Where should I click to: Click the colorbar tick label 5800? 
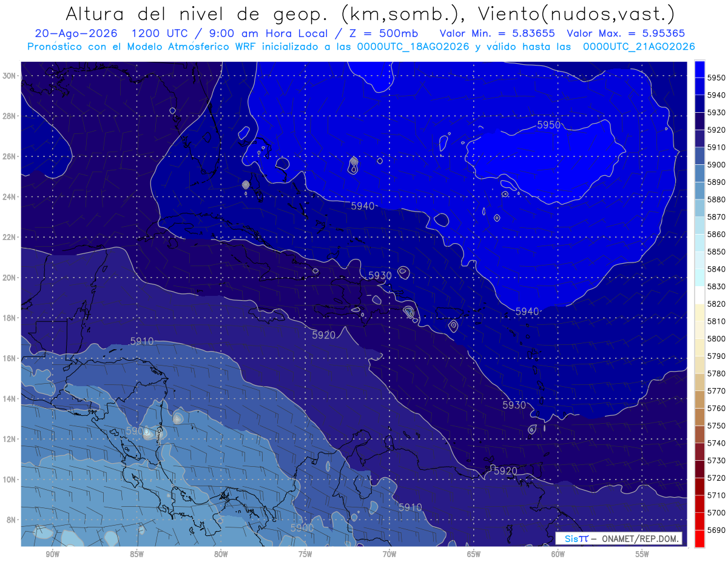tap(716, 338)
